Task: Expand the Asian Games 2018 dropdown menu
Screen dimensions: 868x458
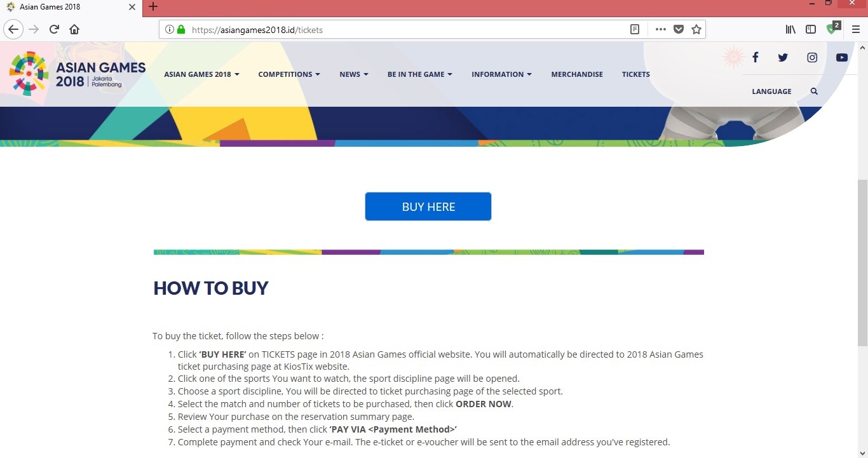Action: click(201, 74)
